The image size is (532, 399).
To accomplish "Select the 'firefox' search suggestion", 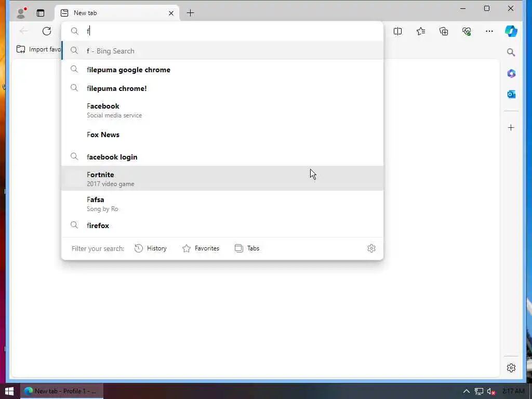I will point(222,225).
